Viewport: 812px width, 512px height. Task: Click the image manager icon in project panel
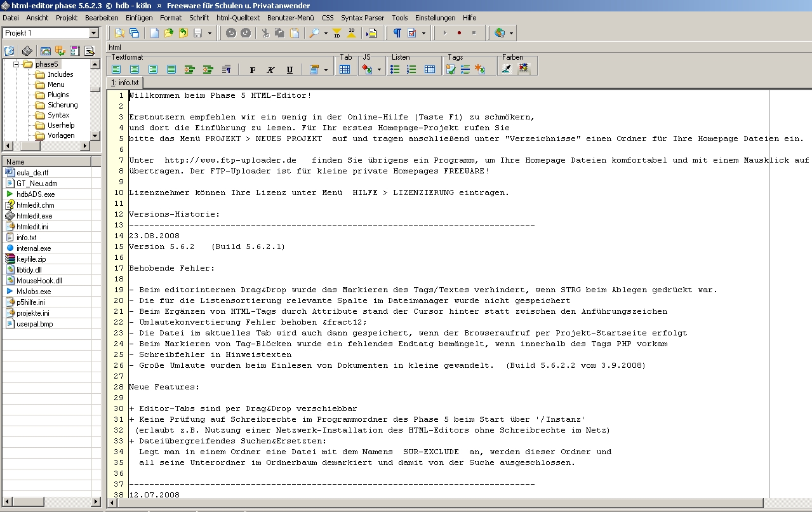(x=46, y=51)
